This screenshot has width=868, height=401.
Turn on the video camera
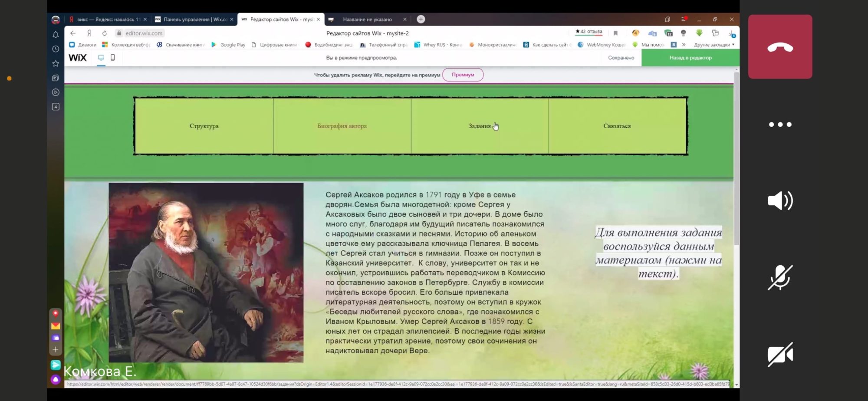pyautogui.click(x=780, y=355)
